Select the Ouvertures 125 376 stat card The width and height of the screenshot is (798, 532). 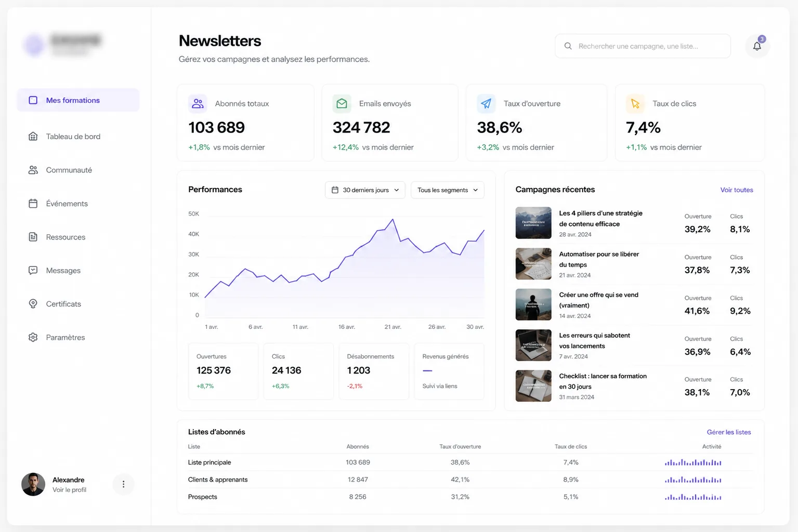[223, 371]
